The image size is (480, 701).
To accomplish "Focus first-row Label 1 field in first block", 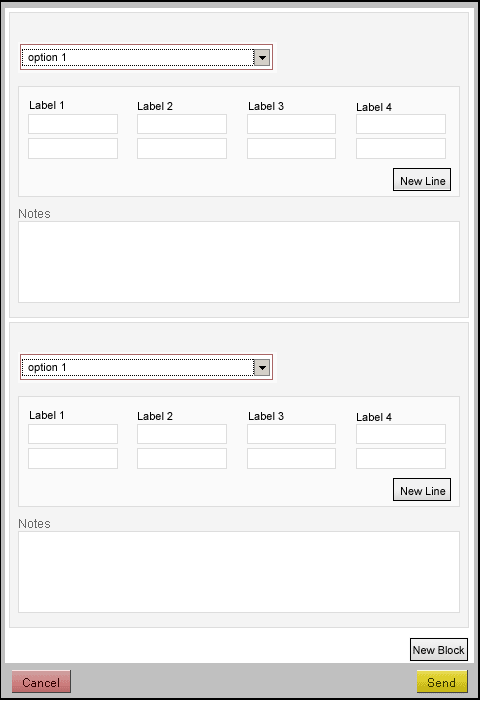I will [x=73, y=124].
